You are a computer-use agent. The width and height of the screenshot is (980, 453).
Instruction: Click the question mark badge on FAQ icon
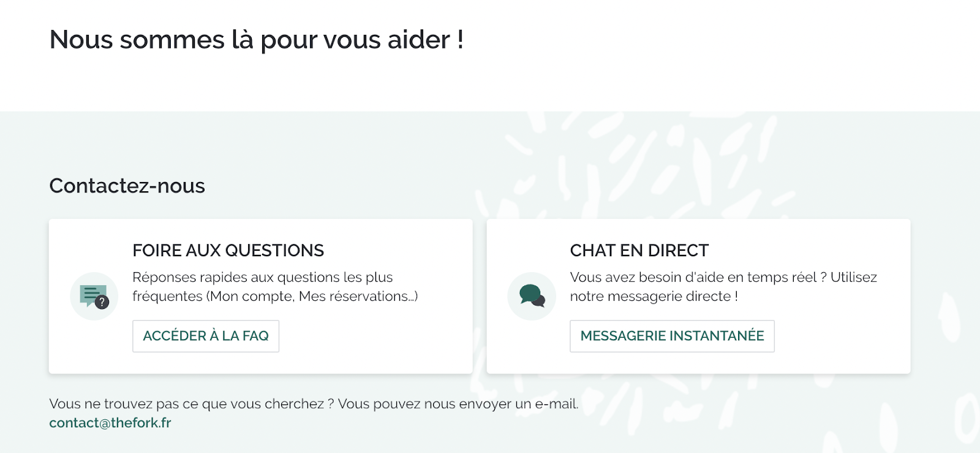102,302
